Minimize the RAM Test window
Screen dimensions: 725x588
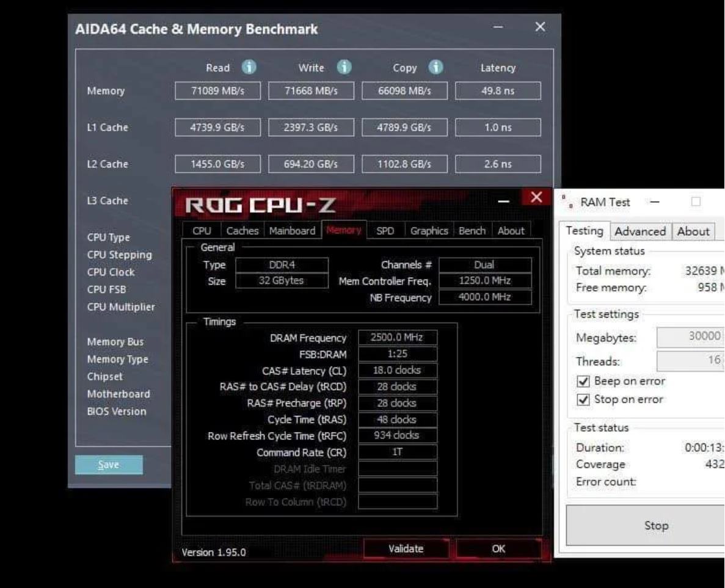click(x=655, y=202)
